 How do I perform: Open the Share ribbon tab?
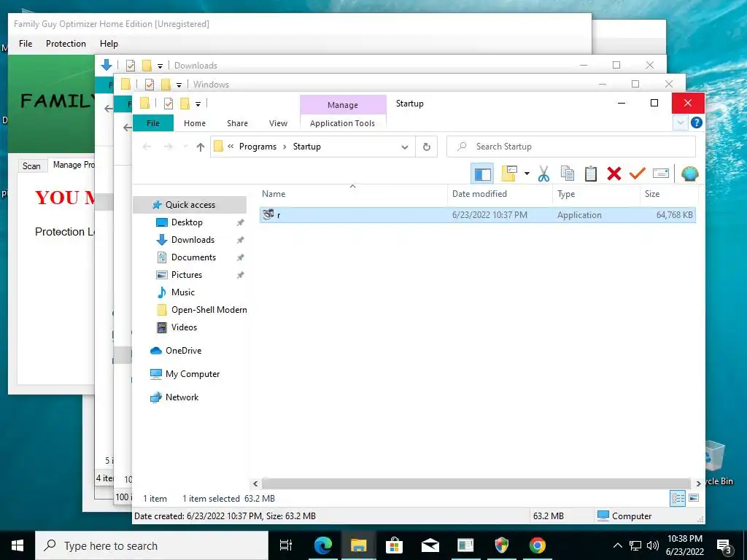237,122
